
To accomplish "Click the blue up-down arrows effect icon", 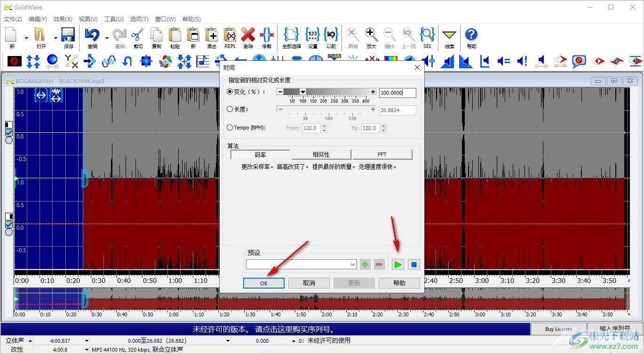I will pyautogui.click(x=33, y=61).
